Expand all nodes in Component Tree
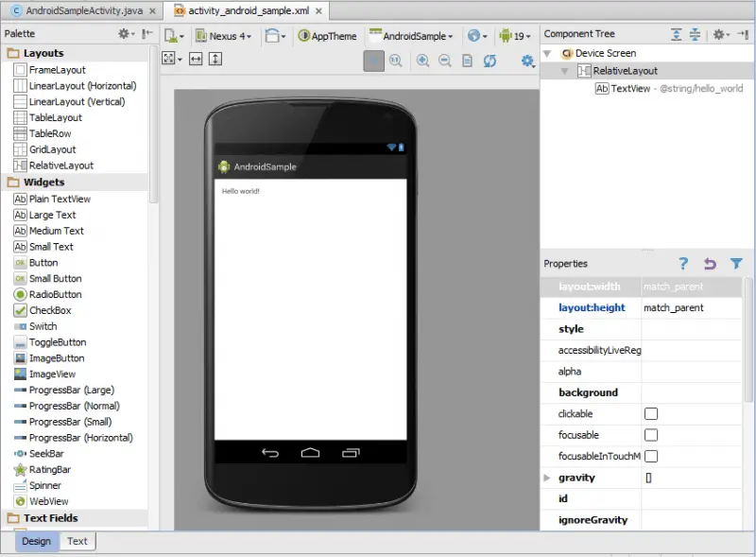Viewport: 756px width, 557px height. (677, 34)
